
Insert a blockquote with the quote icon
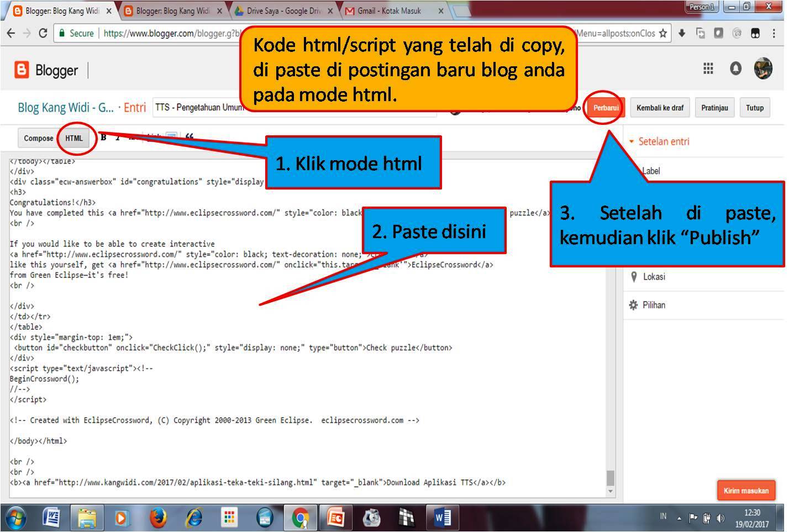click(x=190, y=138)
